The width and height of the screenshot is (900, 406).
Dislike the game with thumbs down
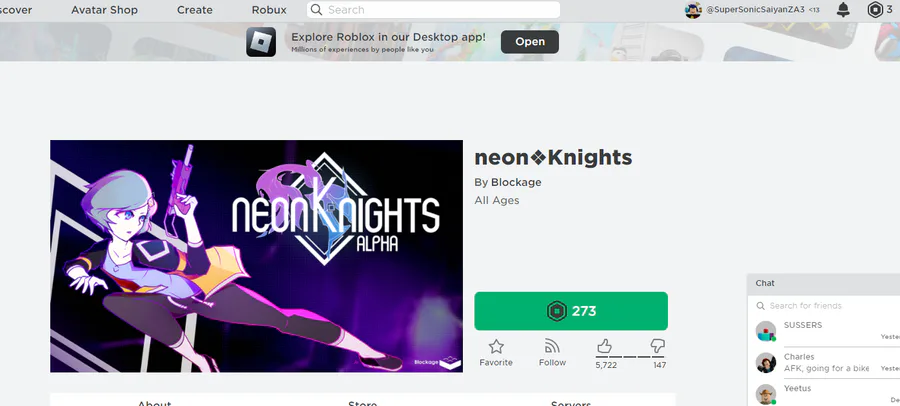(657, 346)
